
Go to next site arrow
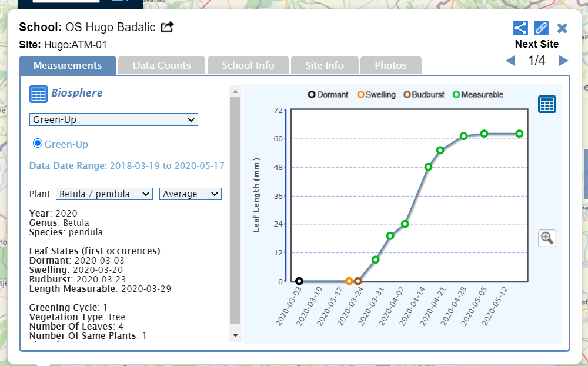click(563, 61)
